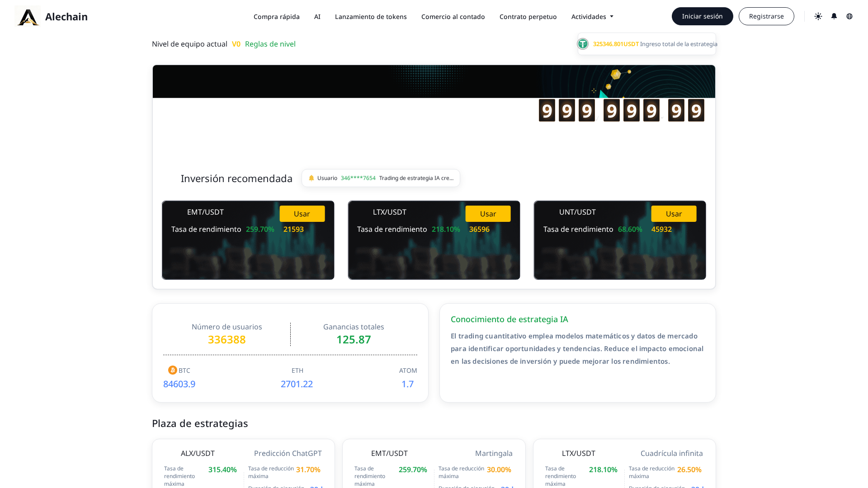
Task: Click the 68.60% return rate value
Action: pyautogui.click(x=630, y=229)
